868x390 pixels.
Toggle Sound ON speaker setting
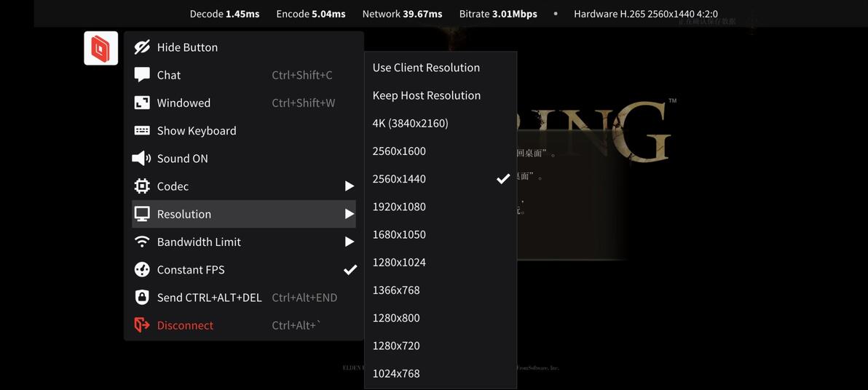182,159
